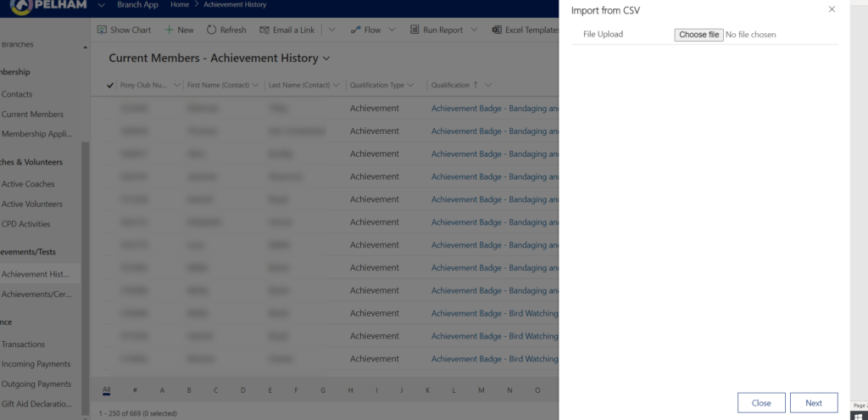
Task: Click the Refresh icon in toolbar
Action: [x=211, y=30]
